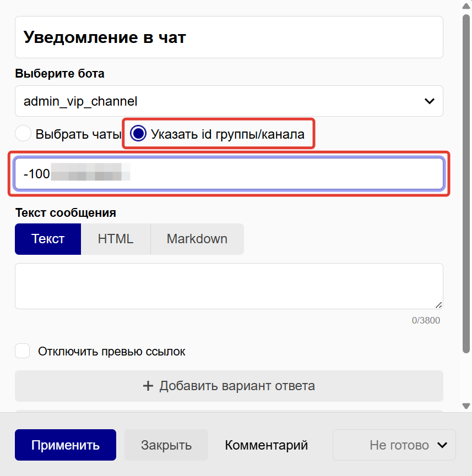
Task: Switch to the HTML message tab
Action: (x=116, y=239)
